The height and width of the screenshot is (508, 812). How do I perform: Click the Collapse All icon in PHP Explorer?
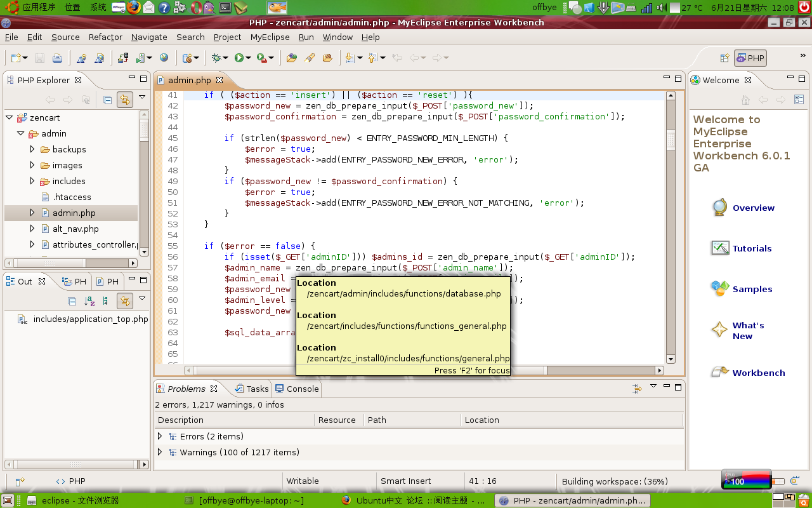pos(108,100)
